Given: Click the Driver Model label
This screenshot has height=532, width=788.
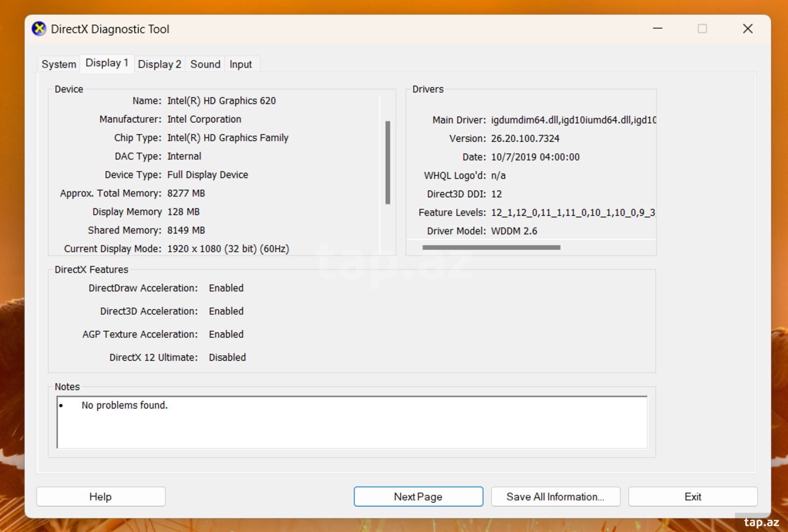Looking at the screenshot, I should tap(457, 231).
